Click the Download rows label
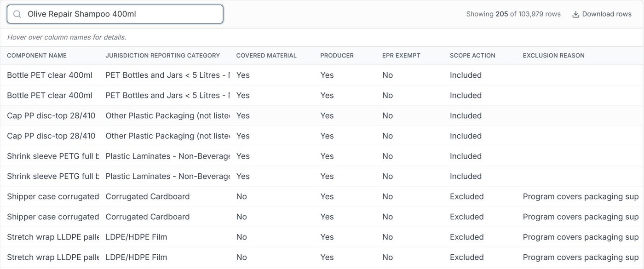The height and width of the screenshot is (269, 644). (x=607, y=14)
